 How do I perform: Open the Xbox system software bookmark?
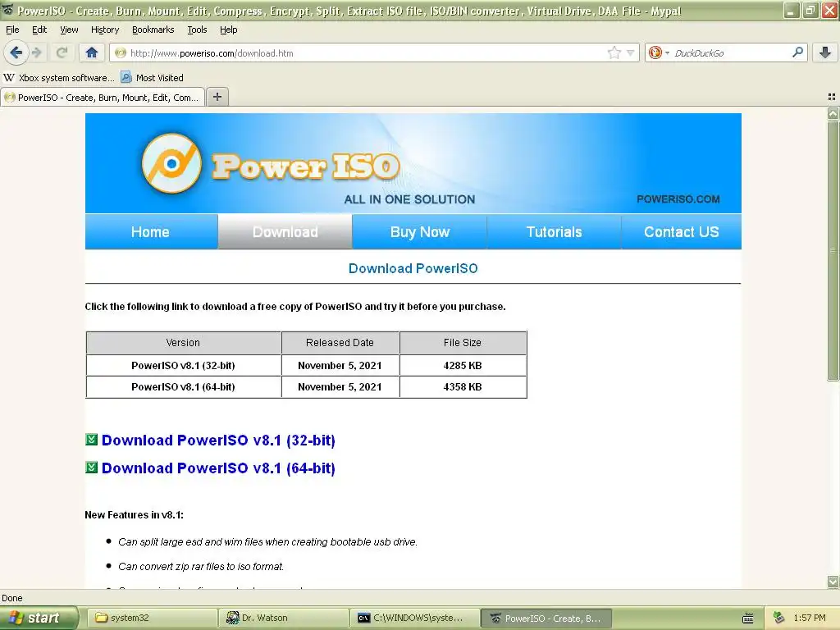59,78
